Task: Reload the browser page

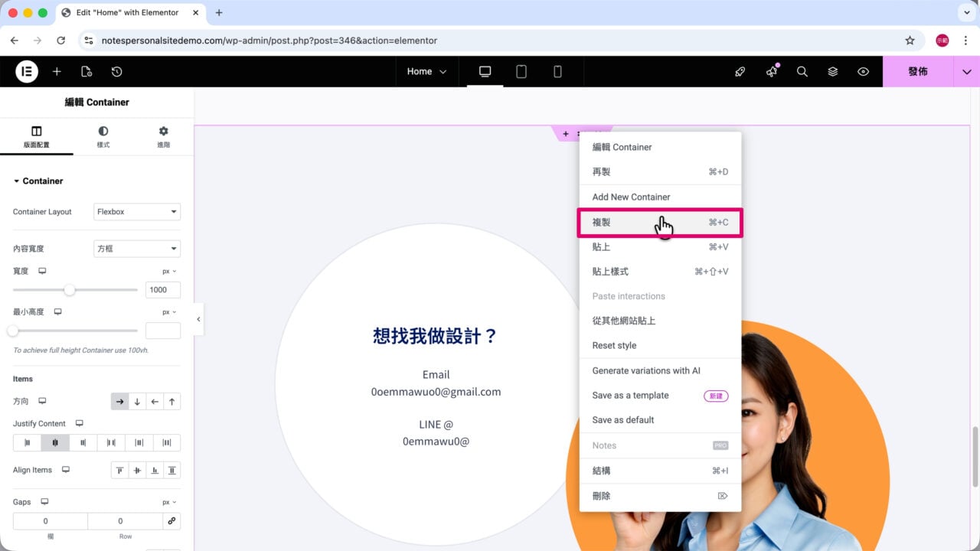Action: pyautogui.click(x=61, y=41)
